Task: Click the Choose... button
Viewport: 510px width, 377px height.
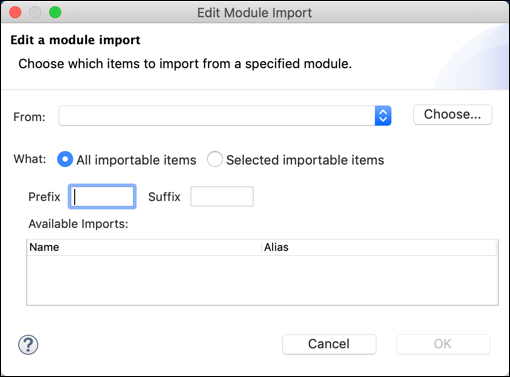Action: pos(453,115)
